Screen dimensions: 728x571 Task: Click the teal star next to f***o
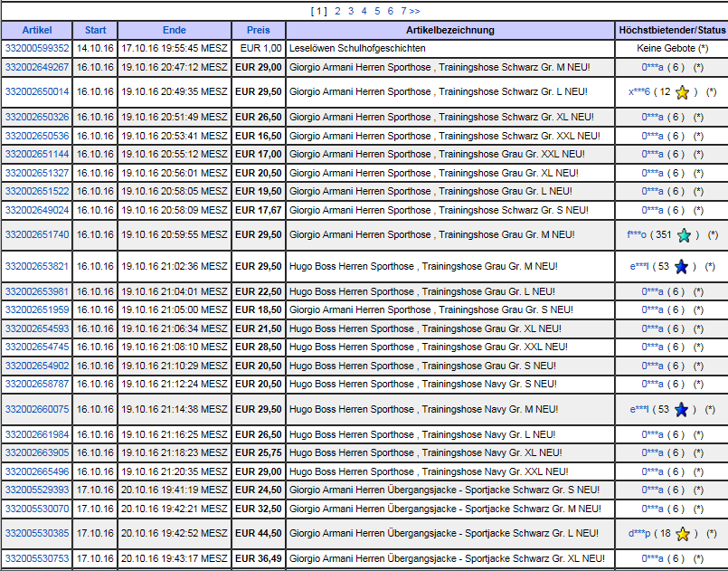point(684,235)
